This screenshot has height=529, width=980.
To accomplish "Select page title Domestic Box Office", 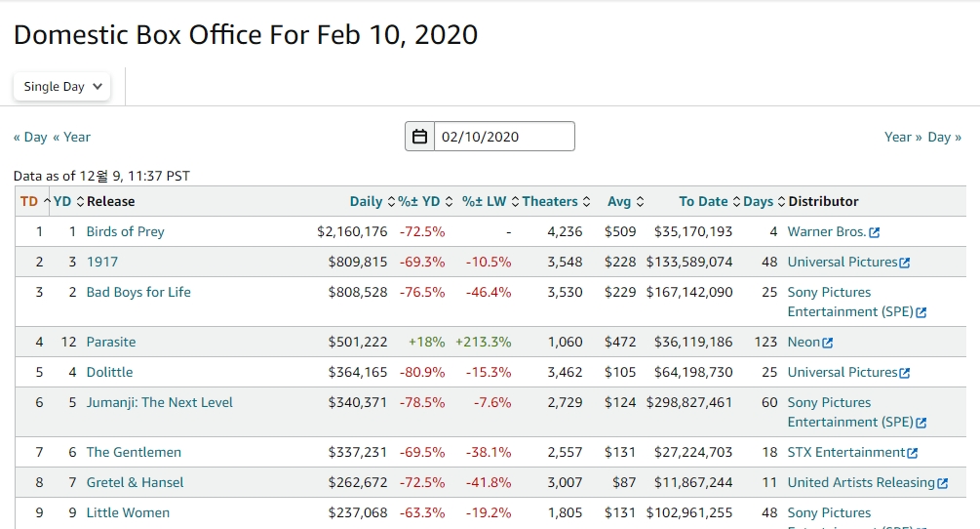I will tap(137, 34).
